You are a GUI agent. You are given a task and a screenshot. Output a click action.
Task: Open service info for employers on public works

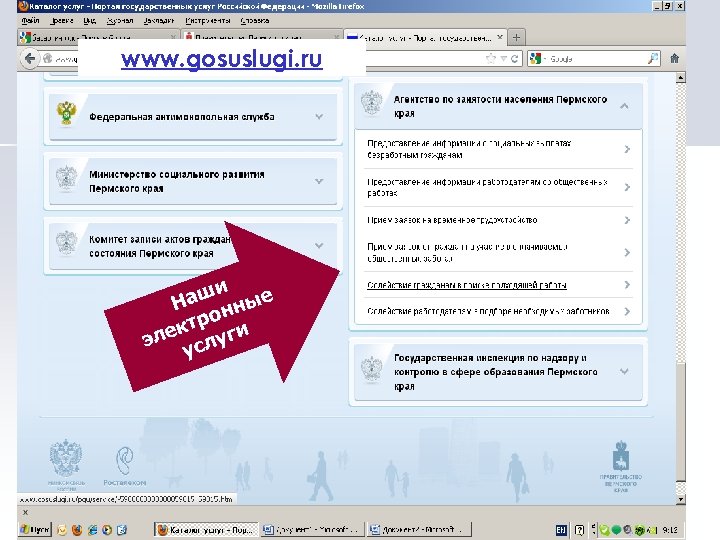(487, 187)
